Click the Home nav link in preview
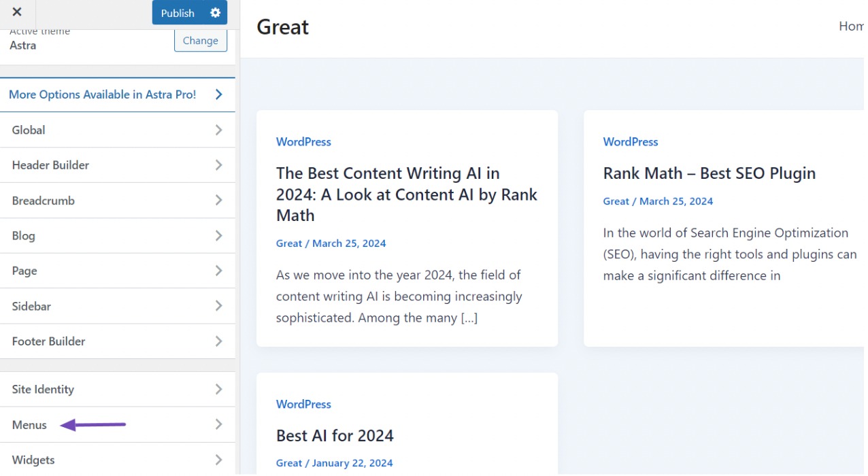 852,27
